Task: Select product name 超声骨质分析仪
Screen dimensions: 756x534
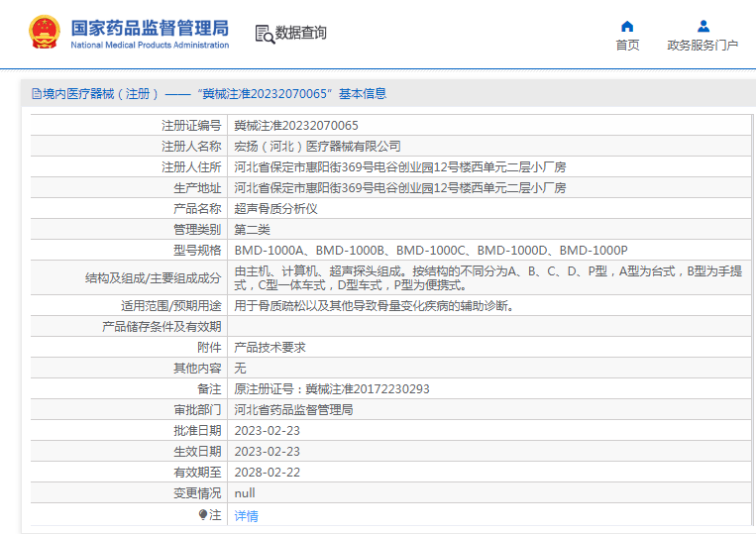Action: 275,209
